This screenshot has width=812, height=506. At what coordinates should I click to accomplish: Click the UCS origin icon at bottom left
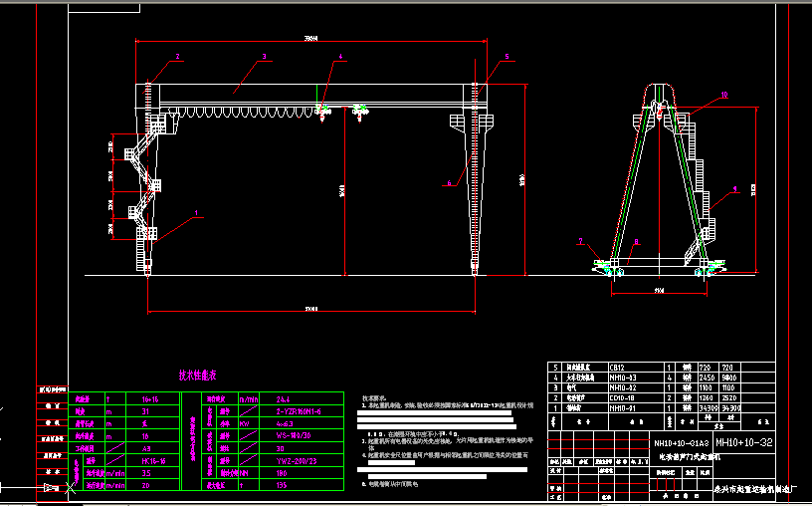point(68,488)
